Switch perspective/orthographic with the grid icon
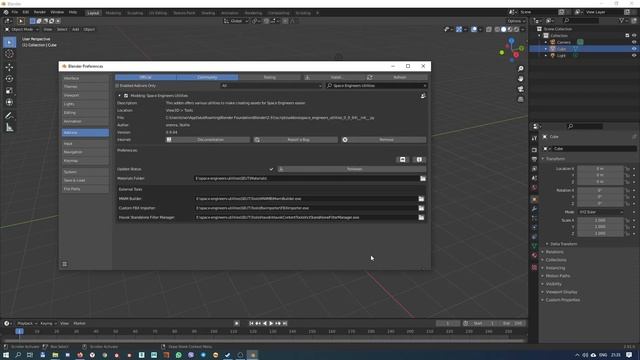 pos(520,99)
